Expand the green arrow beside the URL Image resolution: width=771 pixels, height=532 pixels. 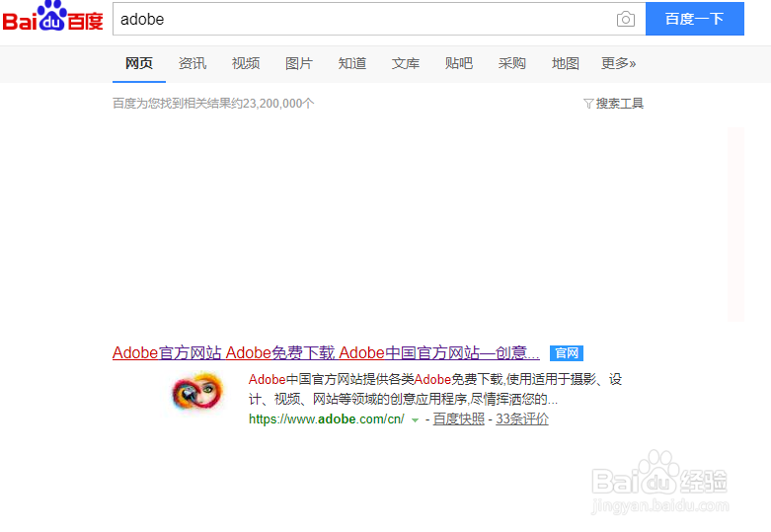415,419
